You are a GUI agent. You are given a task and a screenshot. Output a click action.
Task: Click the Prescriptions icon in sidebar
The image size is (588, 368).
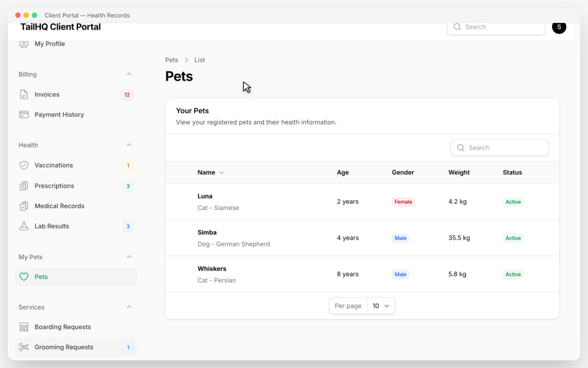pyautogui.click(x=24, y=185)
